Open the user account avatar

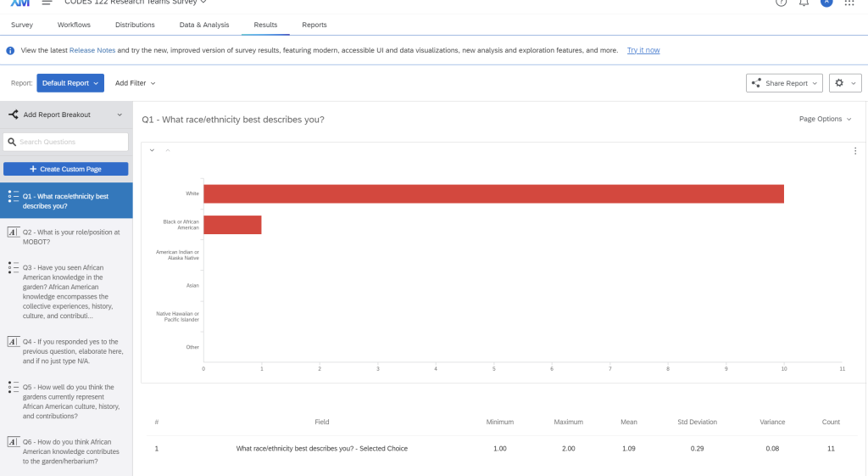pyautogui.click(x=826, y=3)
